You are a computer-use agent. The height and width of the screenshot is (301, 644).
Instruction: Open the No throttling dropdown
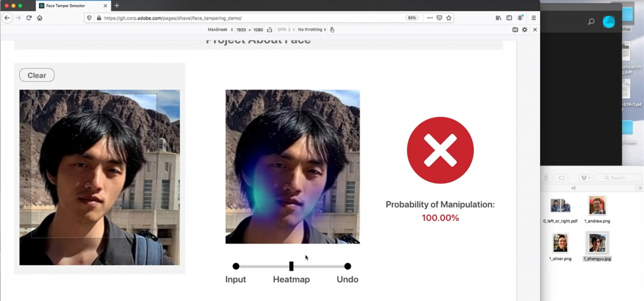[x=312, y=30]
